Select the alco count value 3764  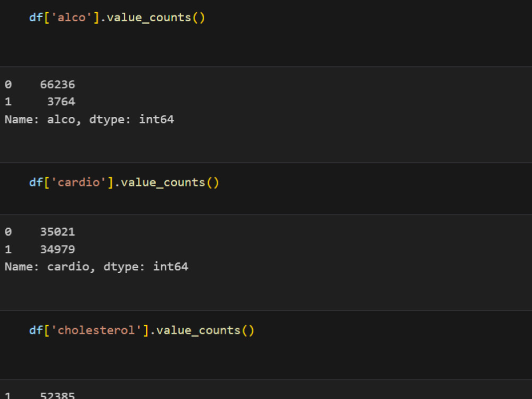(61, 102)
